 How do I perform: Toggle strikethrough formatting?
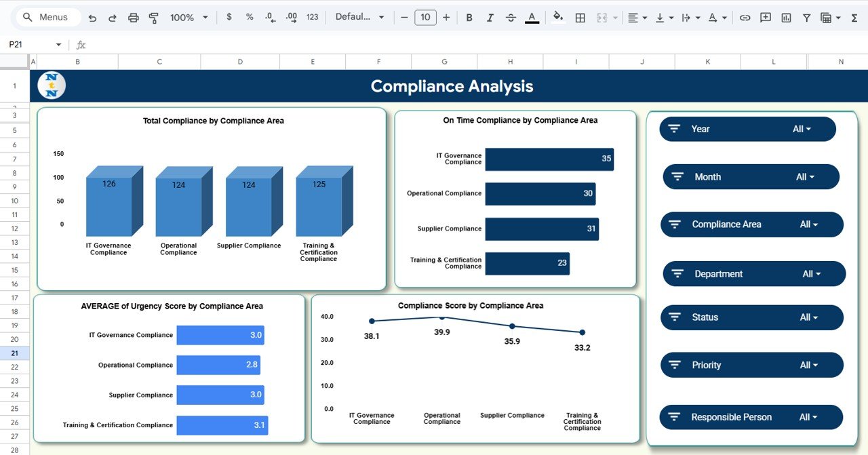coord(511,18)
